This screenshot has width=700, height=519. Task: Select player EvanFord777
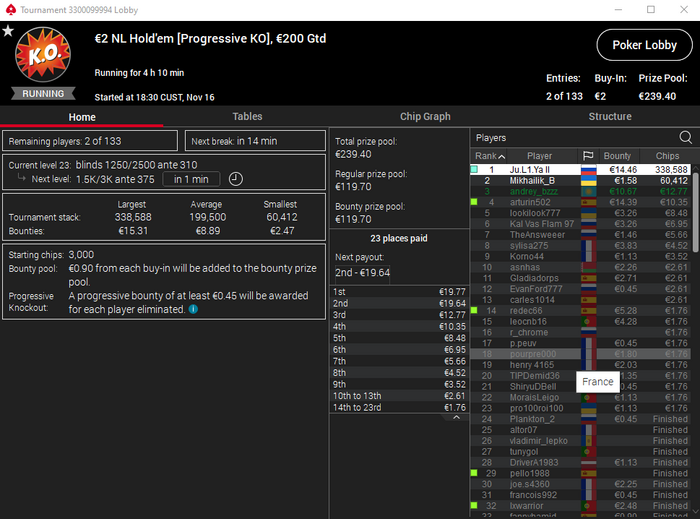[x=580, y=289]
